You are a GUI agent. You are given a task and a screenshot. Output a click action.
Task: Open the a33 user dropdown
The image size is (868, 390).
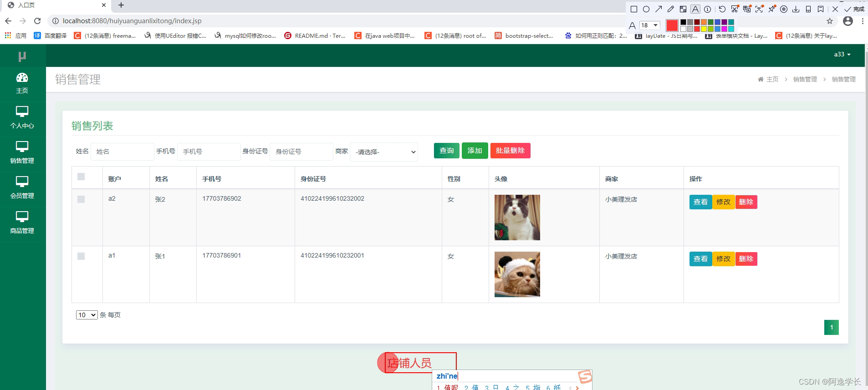tap(842, 54)
